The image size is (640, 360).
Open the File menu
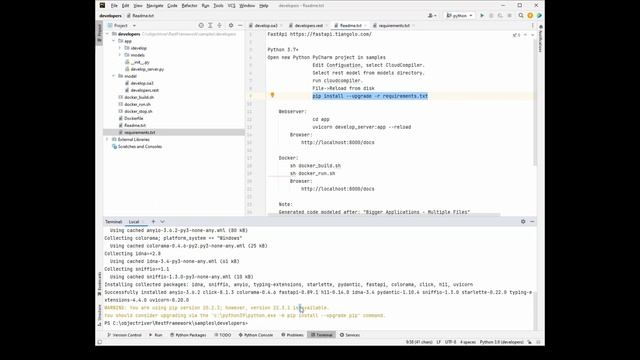click(114, 6)
